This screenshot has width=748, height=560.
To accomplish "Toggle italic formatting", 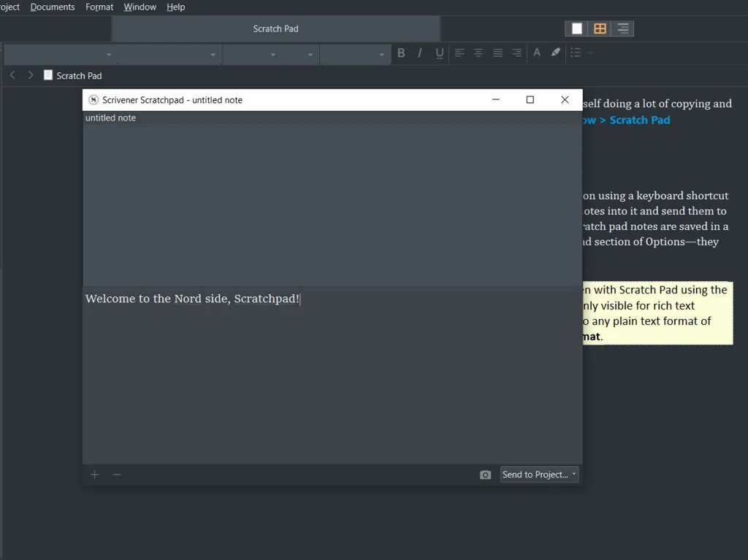I will coord(420,53).
